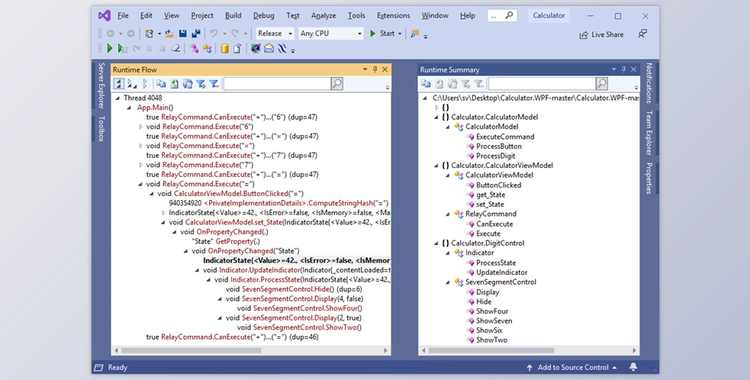Viewport: 750px width, 380px height.
Task: Collapse the Thread 4048 tree node
Action: click(x=118, y=98)
